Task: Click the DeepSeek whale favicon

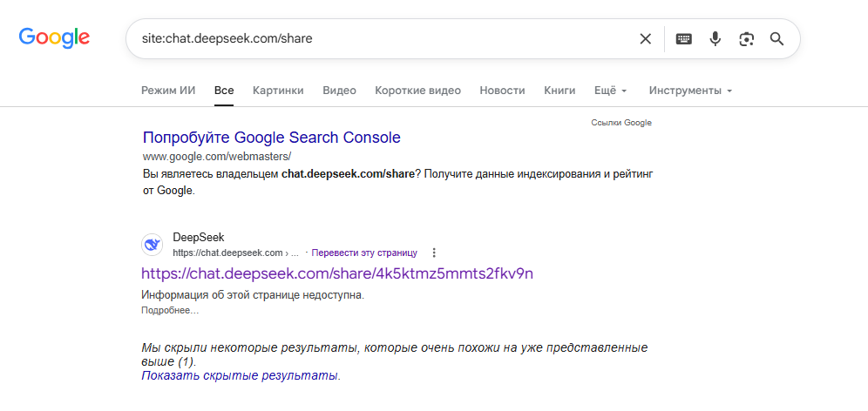Action: pyautogui.click(x=153, y=245)
